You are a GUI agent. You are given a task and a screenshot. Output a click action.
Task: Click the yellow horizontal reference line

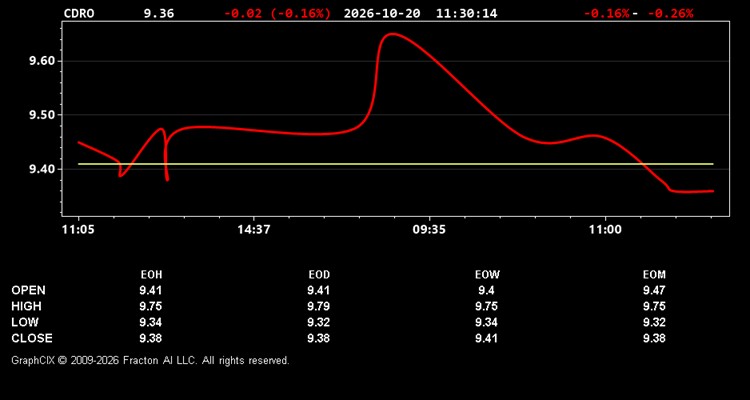tap(396, 164)
